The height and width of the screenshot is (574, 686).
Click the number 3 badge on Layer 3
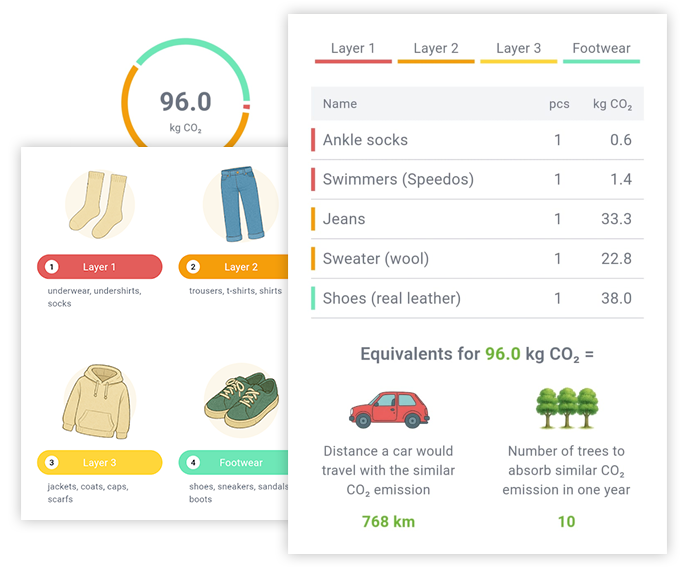pos(52,463)
